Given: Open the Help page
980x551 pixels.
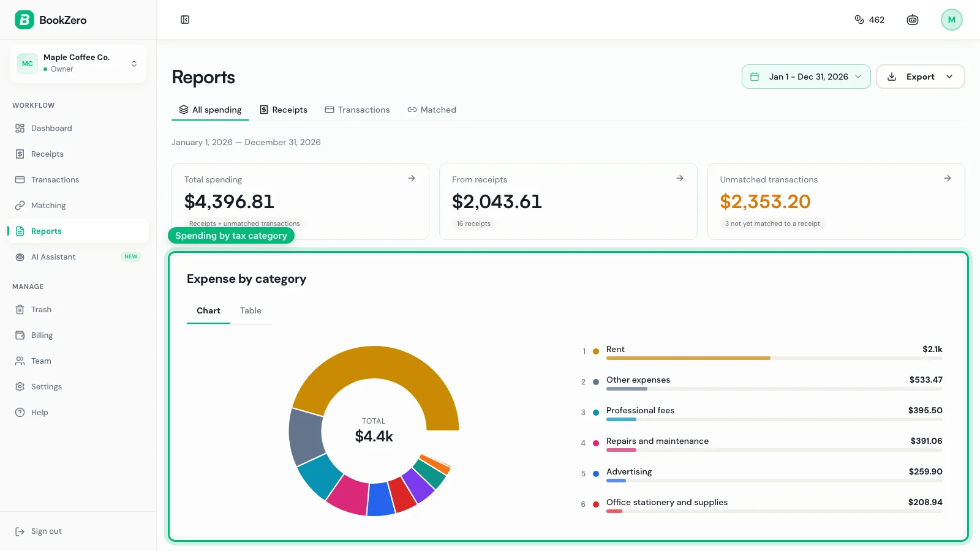Looking at the screenshot, I should (78, 413).
